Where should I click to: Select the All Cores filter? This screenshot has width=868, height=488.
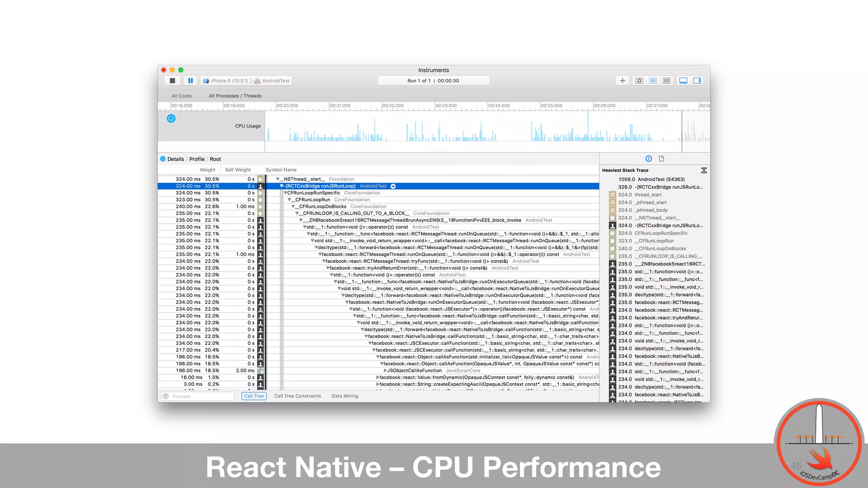click(x=181, y=96)
